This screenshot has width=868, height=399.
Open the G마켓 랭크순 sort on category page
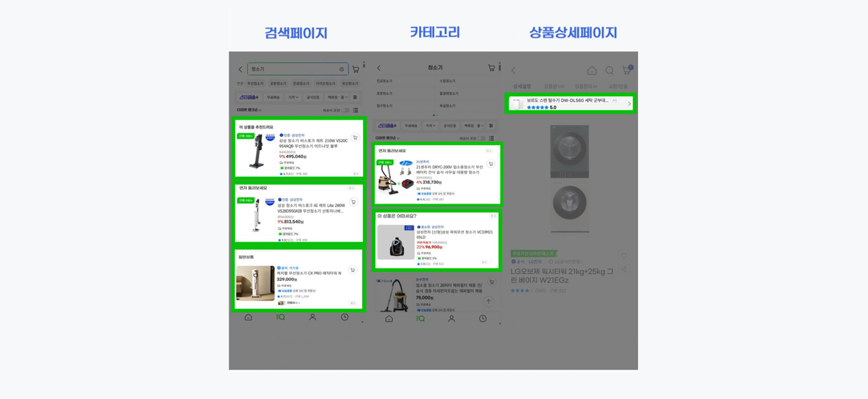[x=387, y=138]
